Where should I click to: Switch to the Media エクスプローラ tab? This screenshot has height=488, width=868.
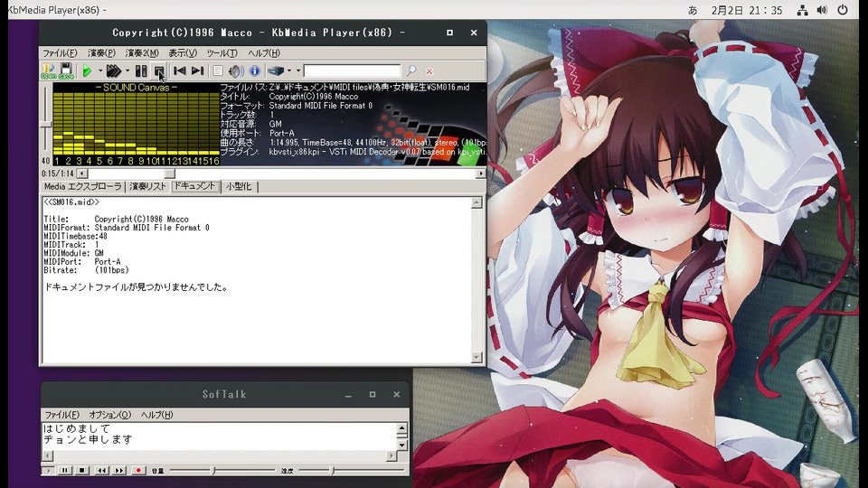[83, 187]
